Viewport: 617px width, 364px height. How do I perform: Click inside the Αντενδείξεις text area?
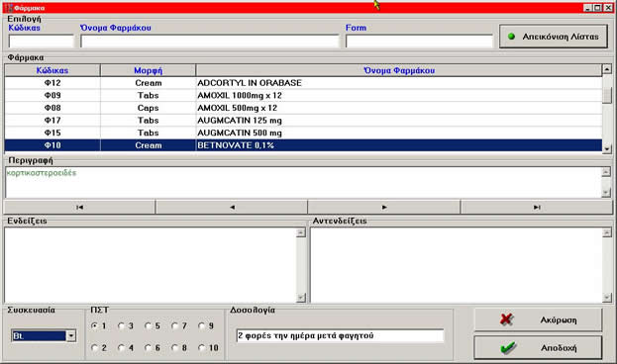tap(457, 265)
